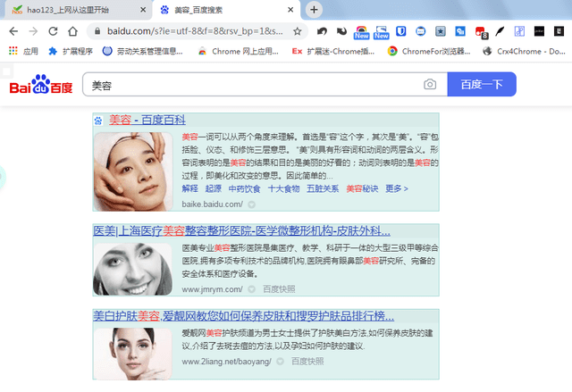Click the blue translate extension icon
The image size is (572, 392).
(460, 31)
